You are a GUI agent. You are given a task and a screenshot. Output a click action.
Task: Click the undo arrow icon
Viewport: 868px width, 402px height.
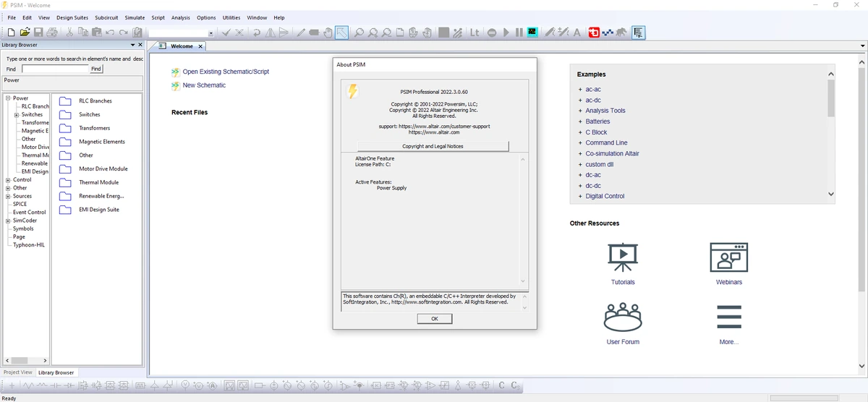pos(110,33)
